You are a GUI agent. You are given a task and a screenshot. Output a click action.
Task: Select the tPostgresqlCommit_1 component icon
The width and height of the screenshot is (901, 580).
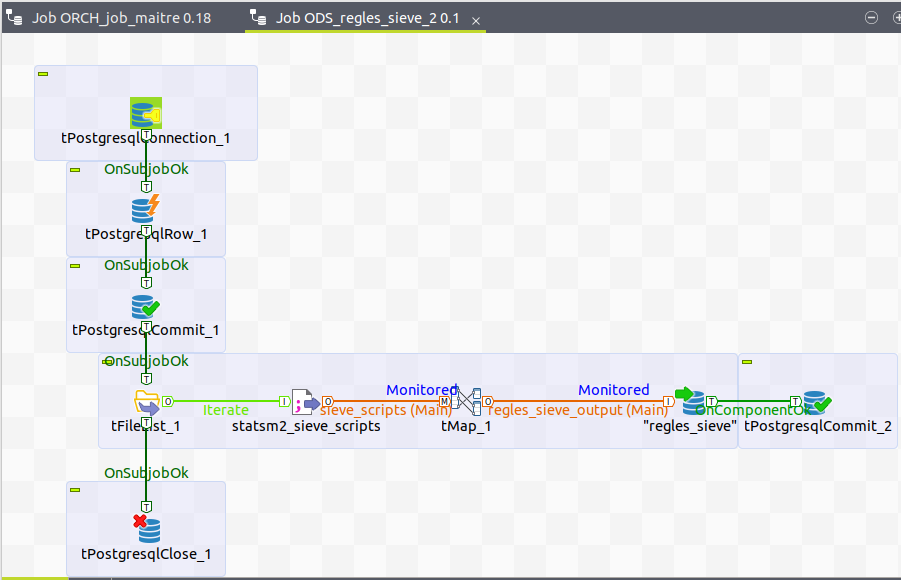pyautogui.click(x=146, y=306)
